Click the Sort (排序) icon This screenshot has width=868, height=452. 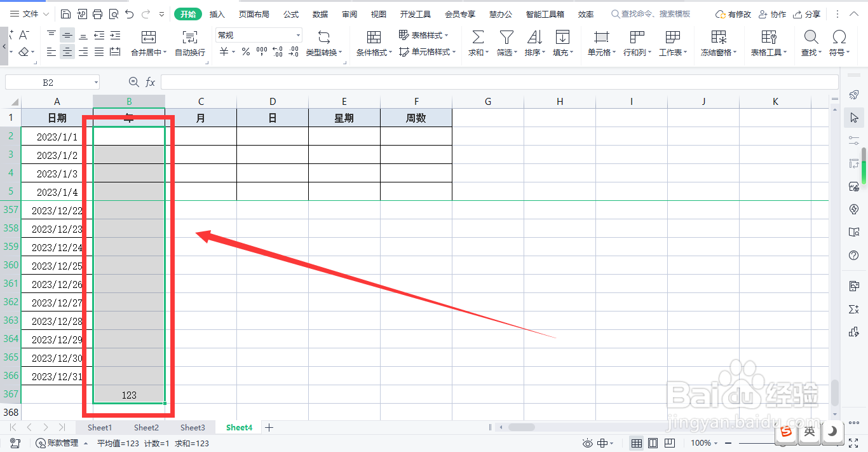pos(534,37)
